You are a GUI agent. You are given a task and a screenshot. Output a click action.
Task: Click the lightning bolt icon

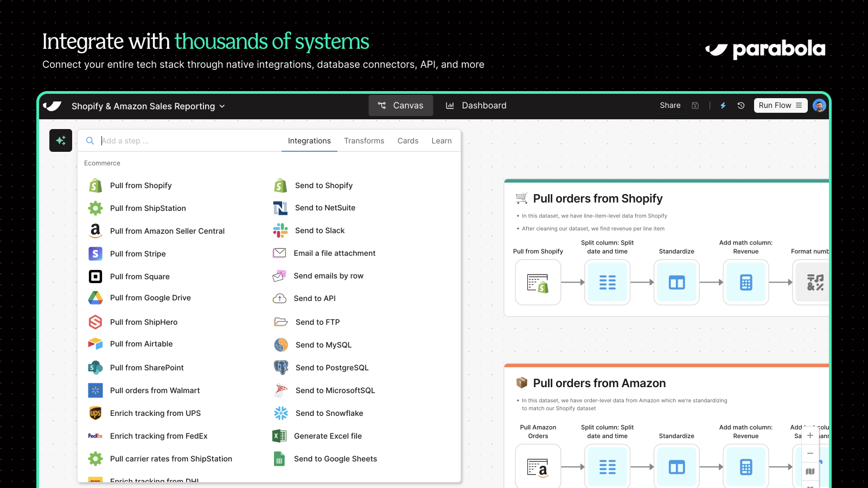pyautogui.click(x=723, y=106)
